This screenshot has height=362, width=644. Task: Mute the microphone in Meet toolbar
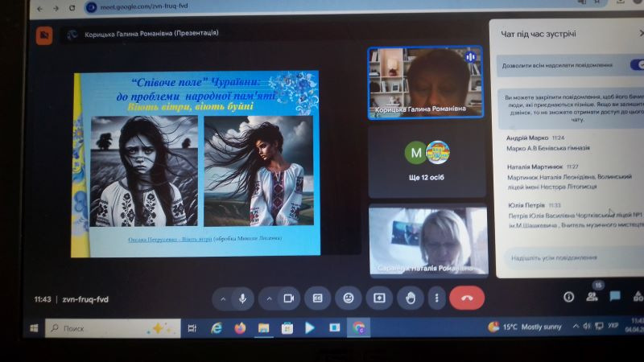[243, 298]
